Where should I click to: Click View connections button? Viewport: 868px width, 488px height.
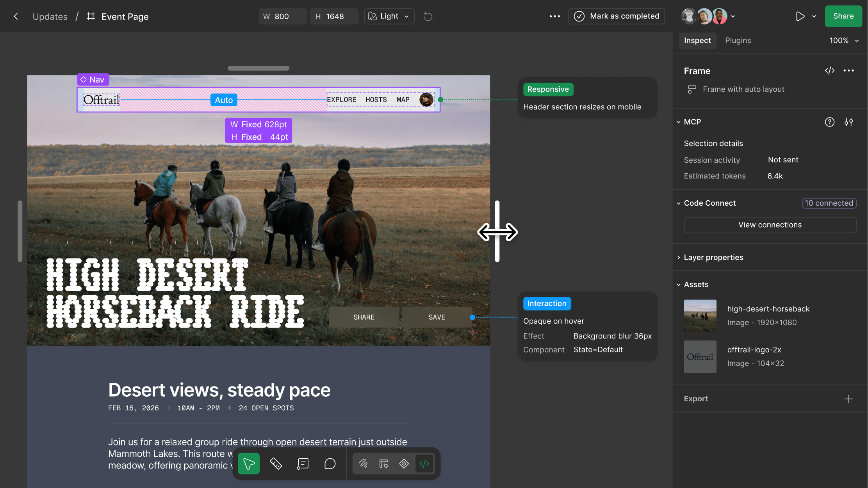point(770,225)
